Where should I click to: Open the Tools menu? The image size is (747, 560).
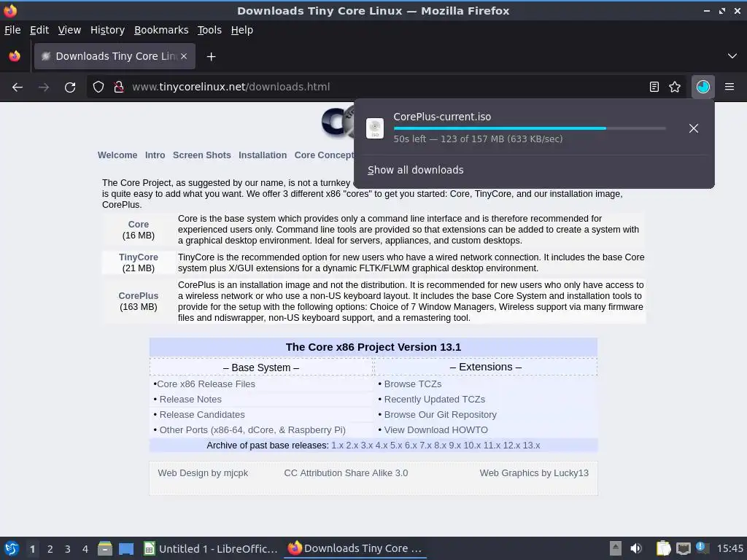[209, 30]
